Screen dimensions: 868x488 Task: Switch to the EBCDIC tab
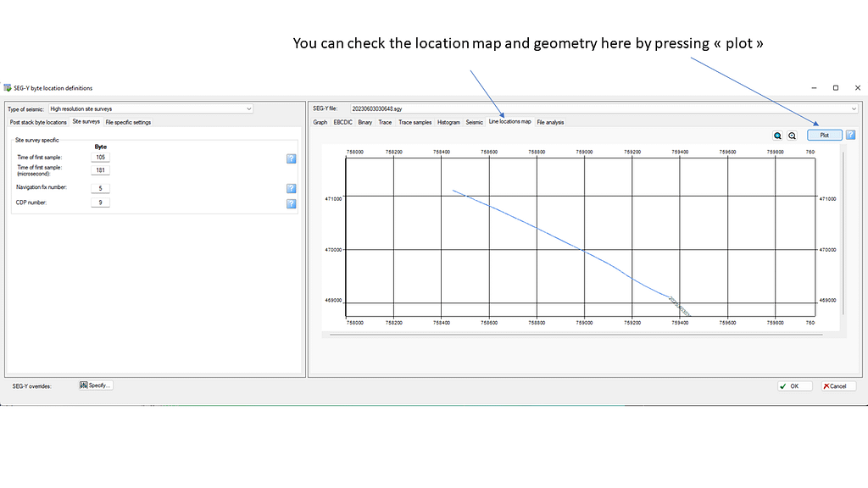point(342,122)
